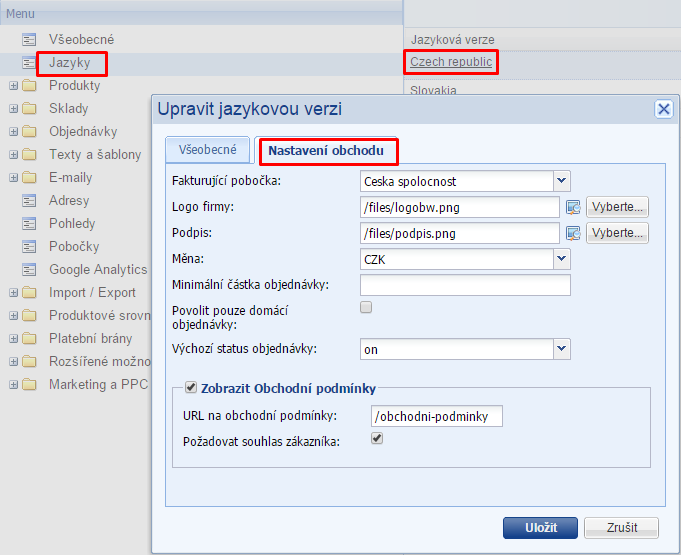Click the file browse icon next to Podpis
Image resolution: width=681 pixels, height=555 pixels.
[x=573, y=234]
